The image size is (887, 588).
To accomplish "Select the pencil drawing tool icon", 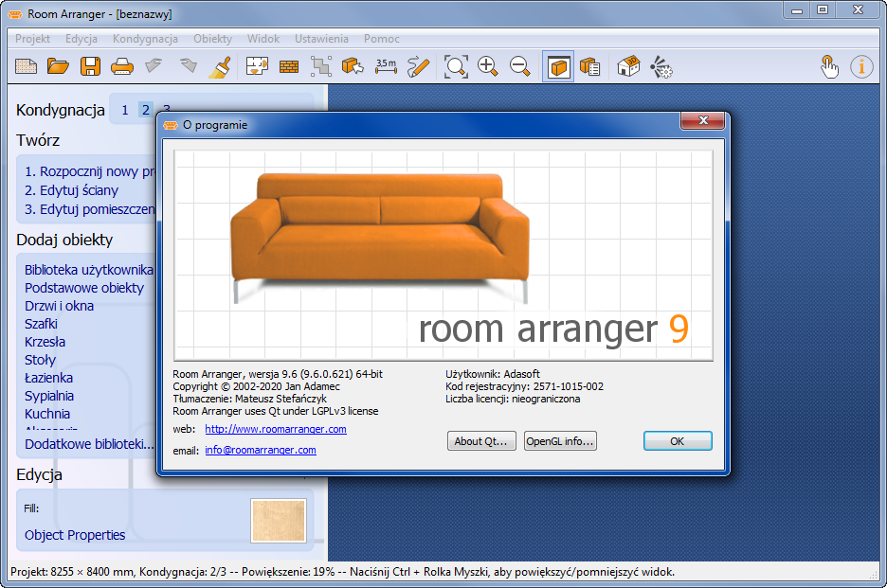I will pyautogui.click(x=419, y=66).
